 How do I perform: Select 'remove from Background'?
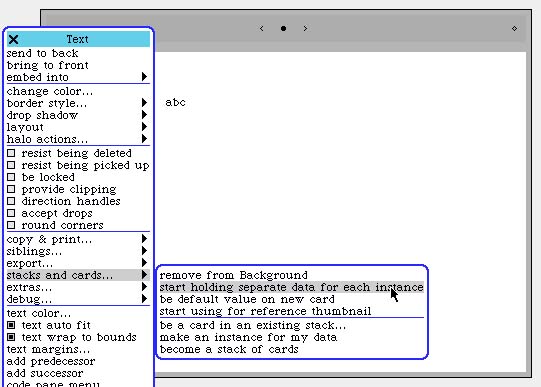tap(292, 275)
